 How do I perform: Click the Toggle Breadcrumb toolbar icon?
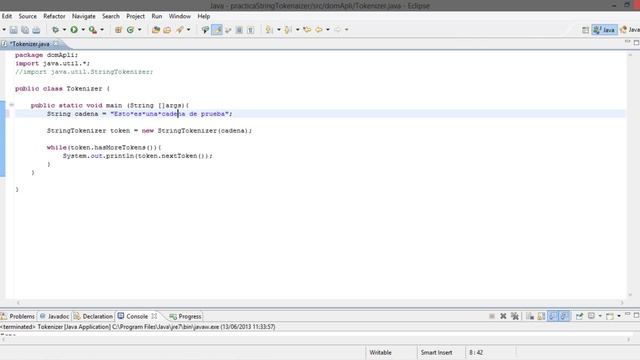click(205, 30)
